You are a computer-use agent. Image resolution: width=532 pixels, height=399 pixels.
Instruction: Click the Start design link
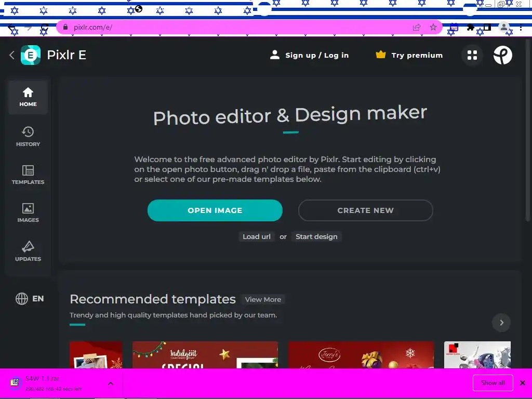point(316,236)
